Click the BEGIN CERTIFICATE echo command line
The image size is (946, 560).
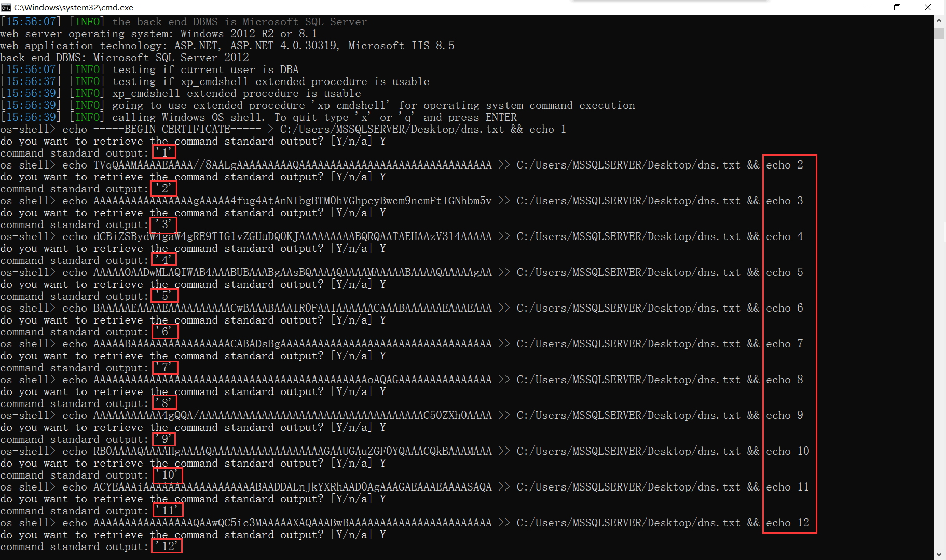click(x=283, y=129)
